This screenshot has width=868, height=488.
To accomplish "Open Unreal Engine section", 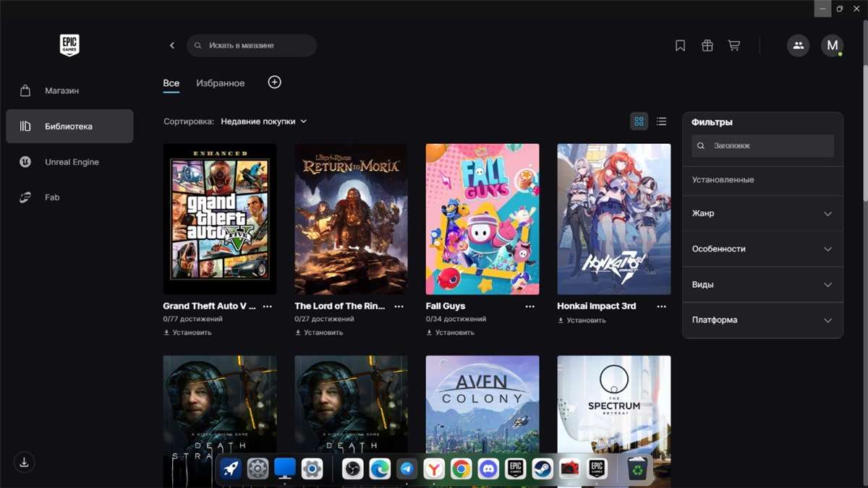I will (69, 162).
